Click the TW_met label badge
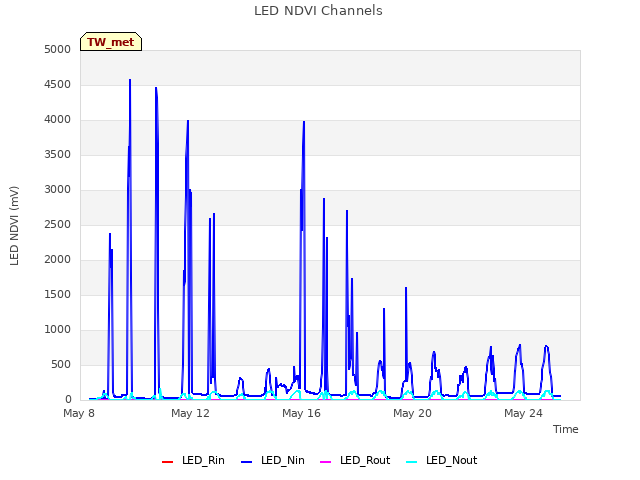Screen dimensions: 640x480 click(111, 42)
